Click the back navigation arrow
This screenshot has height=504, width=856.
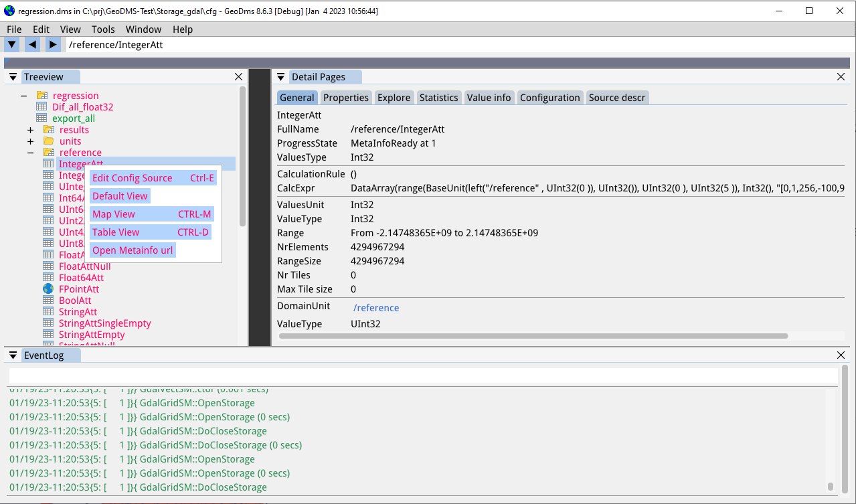(x=32, y=44)
